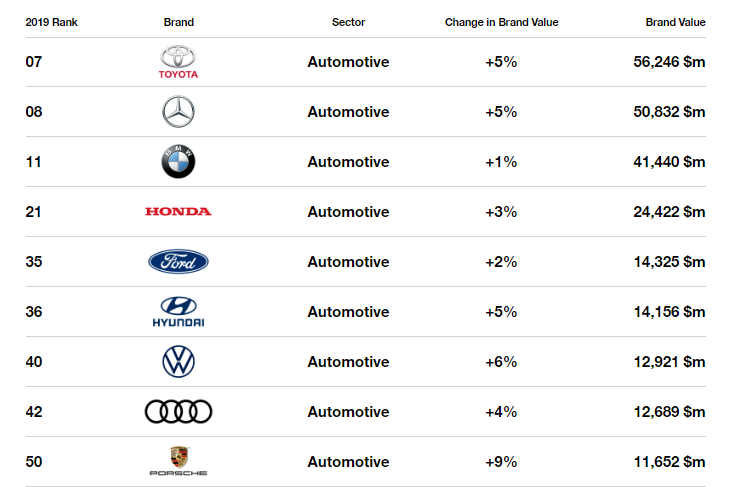Click rank 21 in the Honda row
Image resolution: width=736 pixels, height=487 pixels.
pyautogui.click(x=33, y=212)
